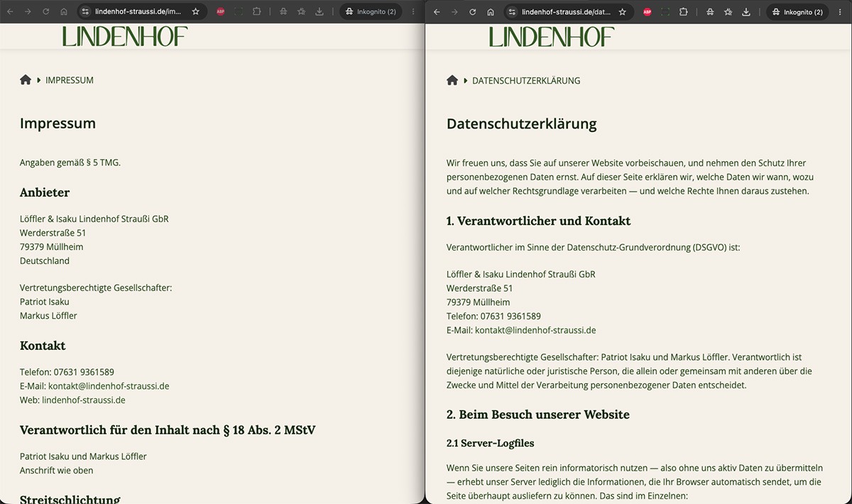Click the 'Markus Löffler' line under Gesellschafter
Viewport: 852px width, 504px height.
tap(48, 316)
